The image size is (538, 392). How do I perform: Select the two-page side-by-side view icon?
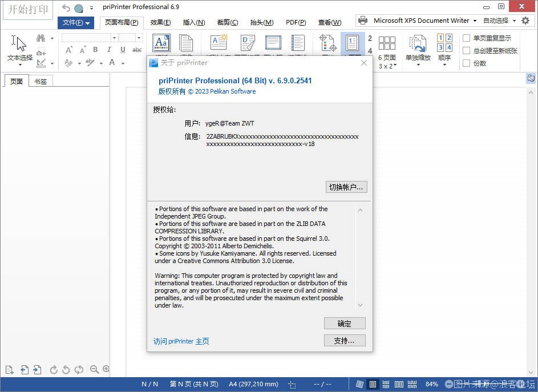point(399,384)
